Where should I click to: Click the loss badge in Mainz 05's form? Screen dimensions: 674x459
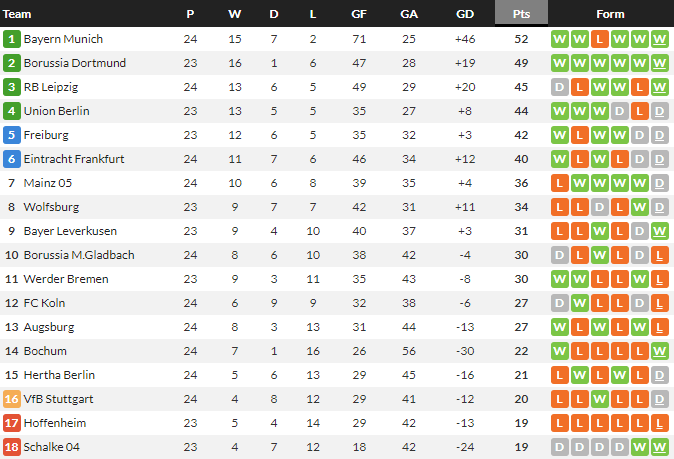[560, 183]
